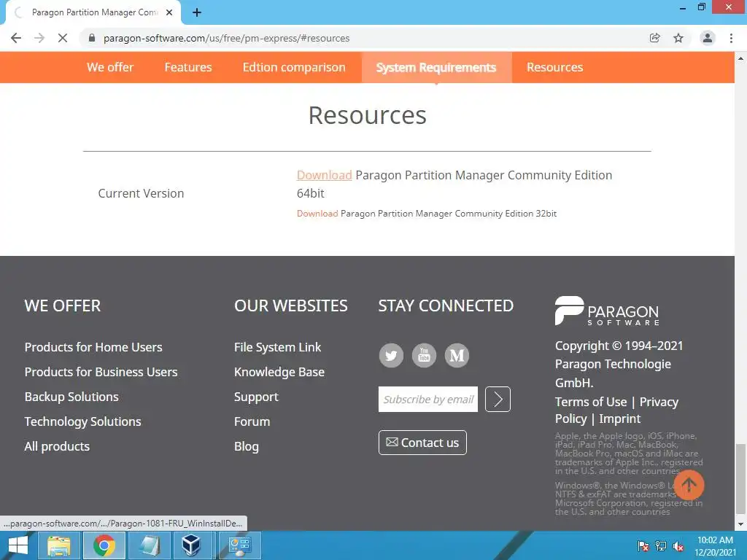Select the We offer nav tab
This screenshot has width=747, height=560.
point(110,67)
